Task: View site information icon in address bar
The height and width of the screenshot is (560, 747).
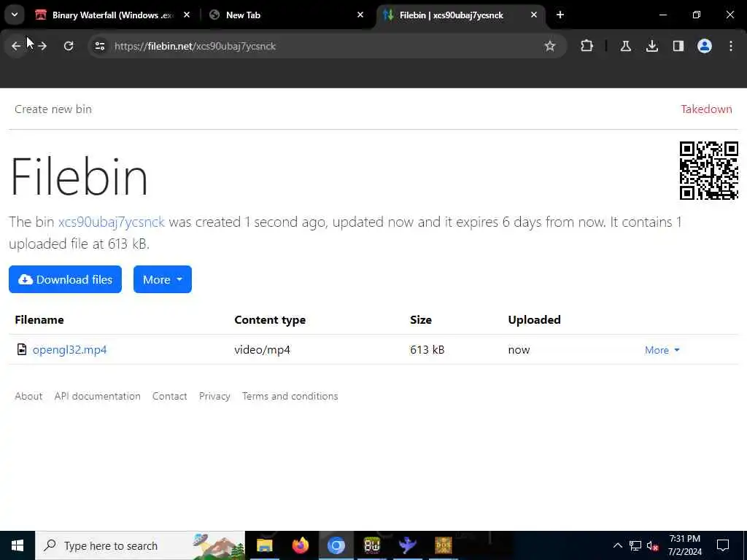Action: (x=99, y=46)
